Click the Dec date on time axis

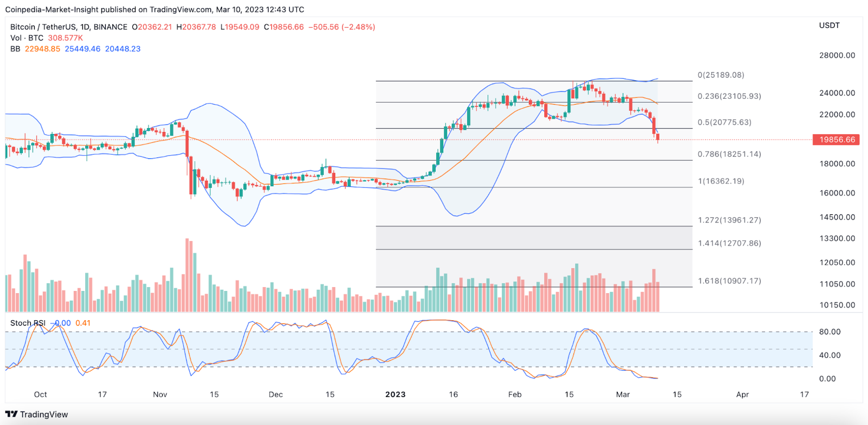[x=276, y=395]
